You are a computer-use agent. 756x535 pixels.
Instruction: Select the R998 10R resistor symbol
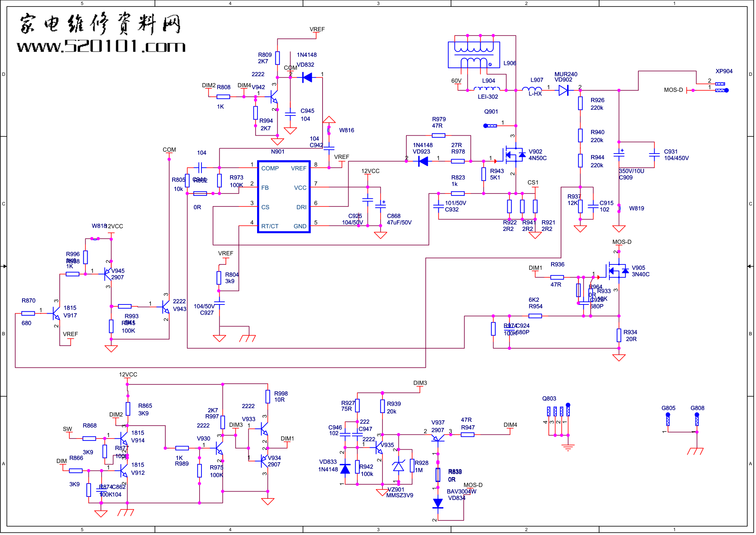pos(268,396)
